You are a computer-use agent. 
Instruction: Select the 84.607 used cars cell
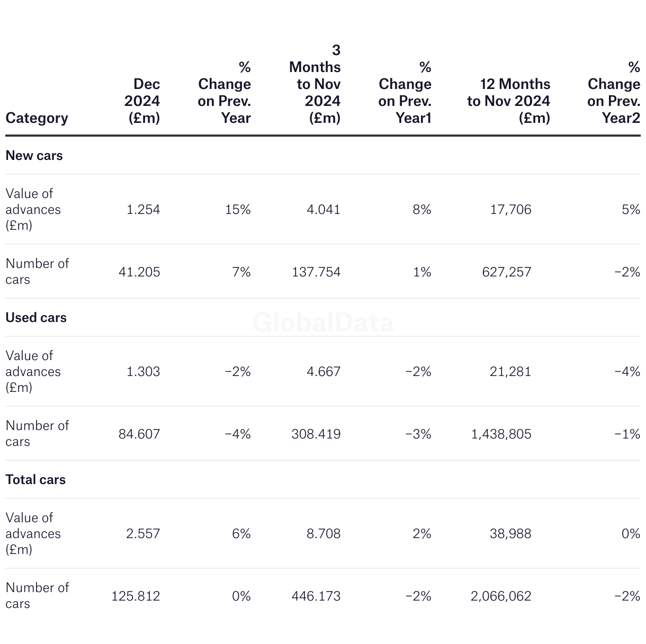tap(139, 434)
